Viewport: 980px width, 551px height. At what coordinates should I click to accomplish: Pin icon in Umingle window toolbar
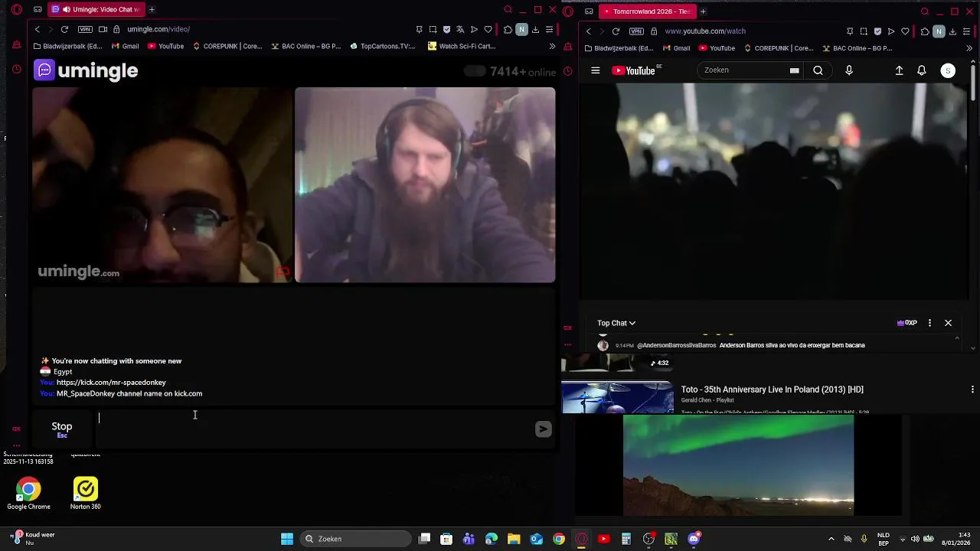click(x=419, y=29)
